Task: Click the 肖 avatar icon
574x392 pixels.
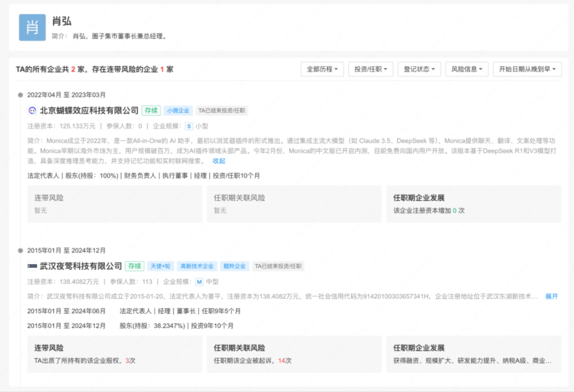Action: point(32,27)
